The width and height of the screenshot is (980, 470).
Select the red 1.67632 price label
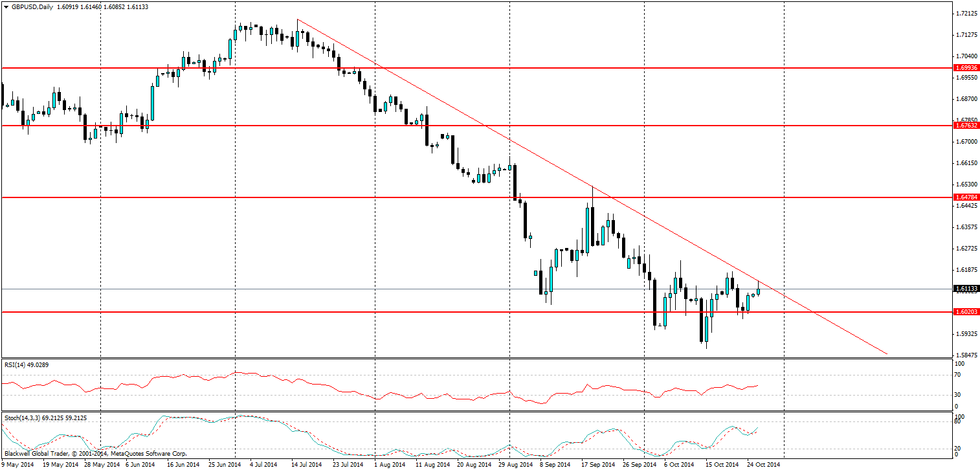pos(966,126)
